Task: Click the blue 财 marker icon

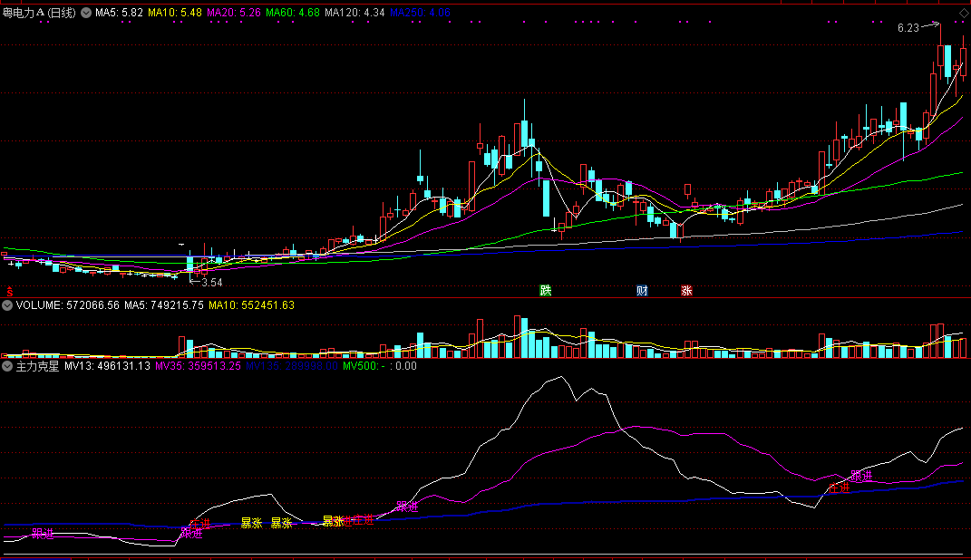Action: coord(642,290)
